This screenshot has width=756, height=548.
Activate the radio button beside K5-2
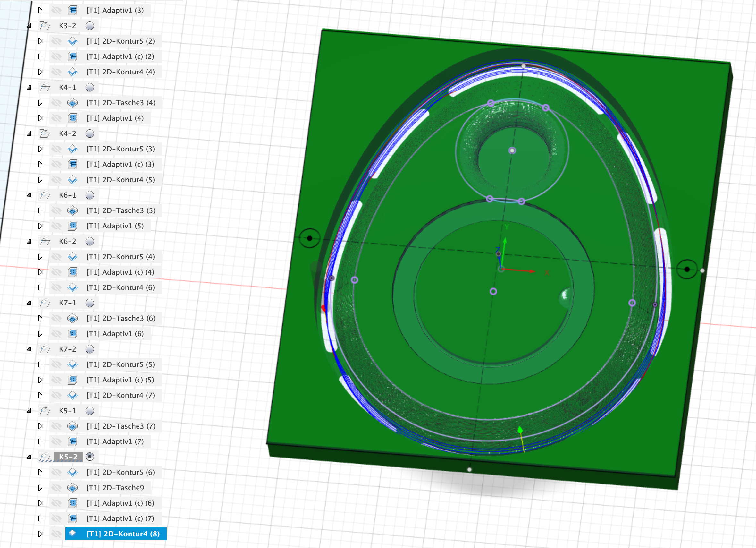(x=90, y=457)
